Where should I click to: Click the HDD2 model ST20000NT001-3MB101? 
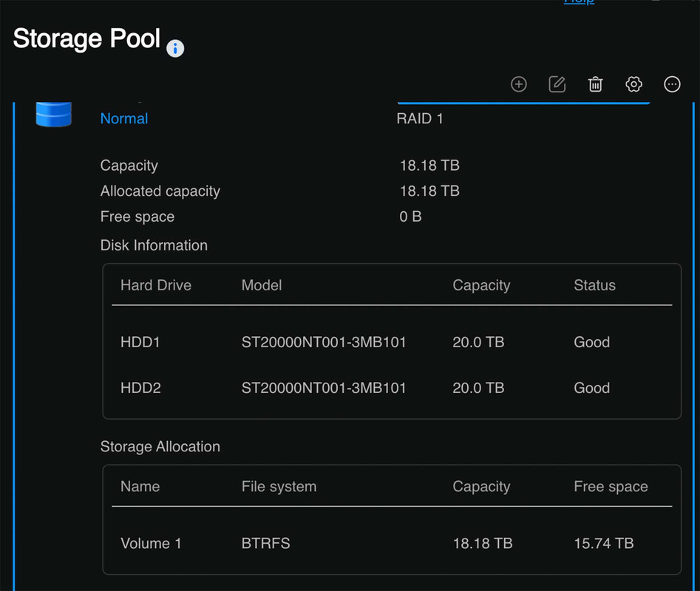click(324, 388)
